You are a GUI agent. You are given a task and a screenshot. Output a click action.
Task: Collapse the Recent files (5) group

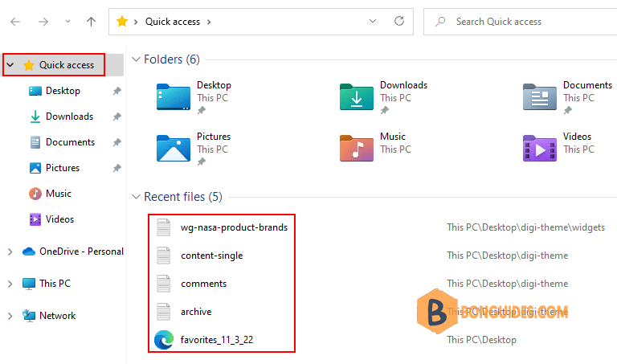136,197
